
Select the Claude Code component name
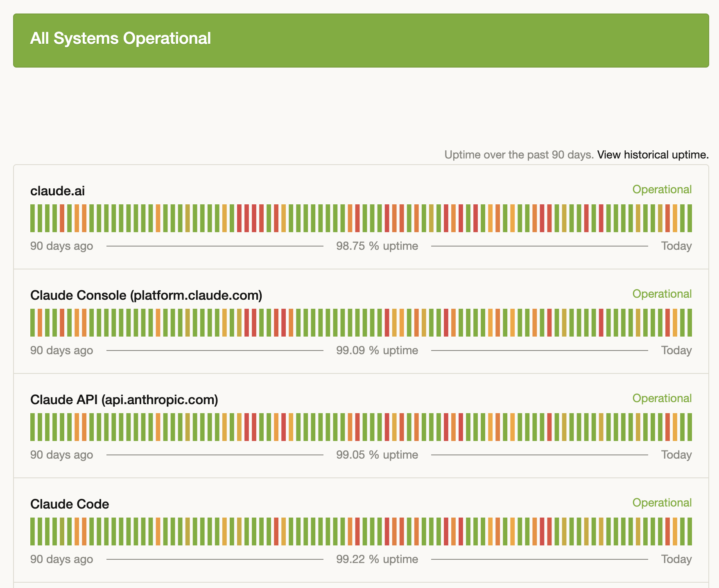pos(70,504)
